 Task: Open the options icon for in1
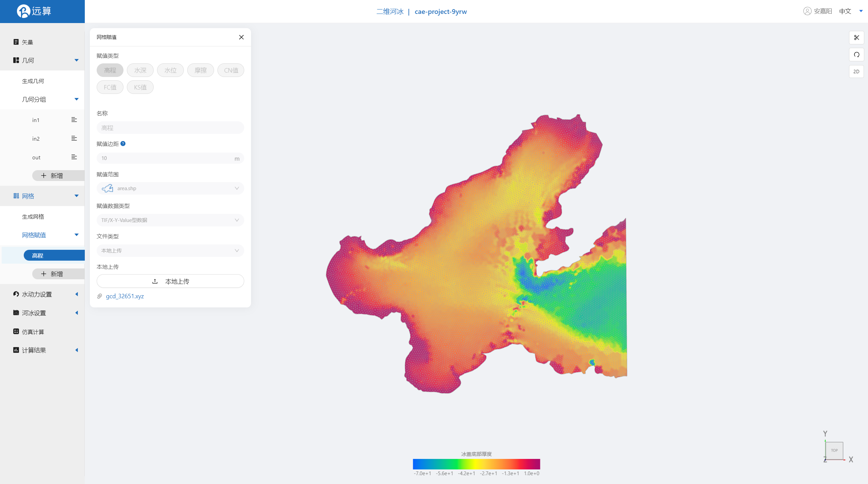coord(74,120)
